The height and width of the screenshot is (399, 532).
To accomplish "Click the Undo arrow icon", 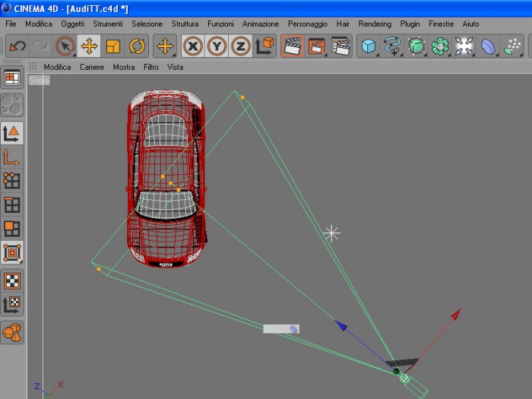I will pyautogui.click(x=17, y=46).
